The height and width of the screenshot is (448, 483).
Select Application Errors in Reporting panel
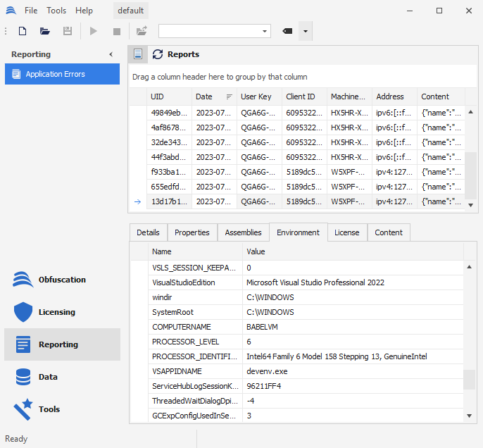pyautogui.click(x=62, y=74)
